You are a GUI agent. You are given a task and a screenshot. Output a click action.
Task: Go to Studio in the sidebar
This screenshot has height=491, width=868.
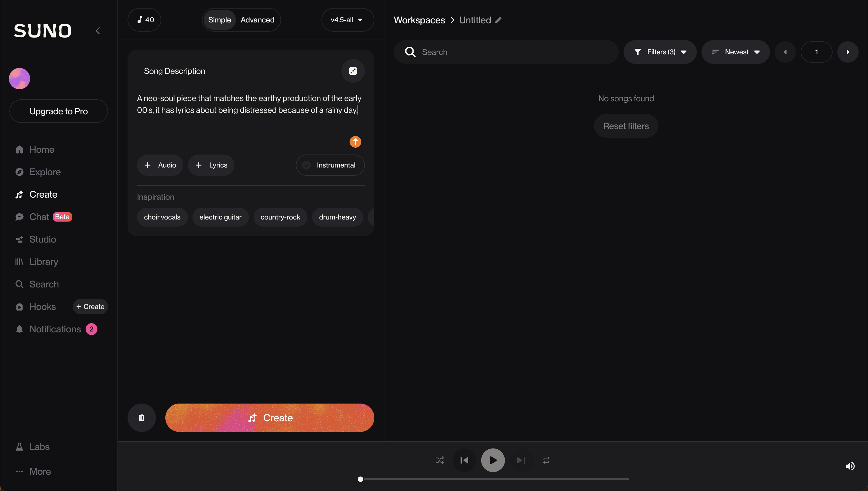pos(43,239)
